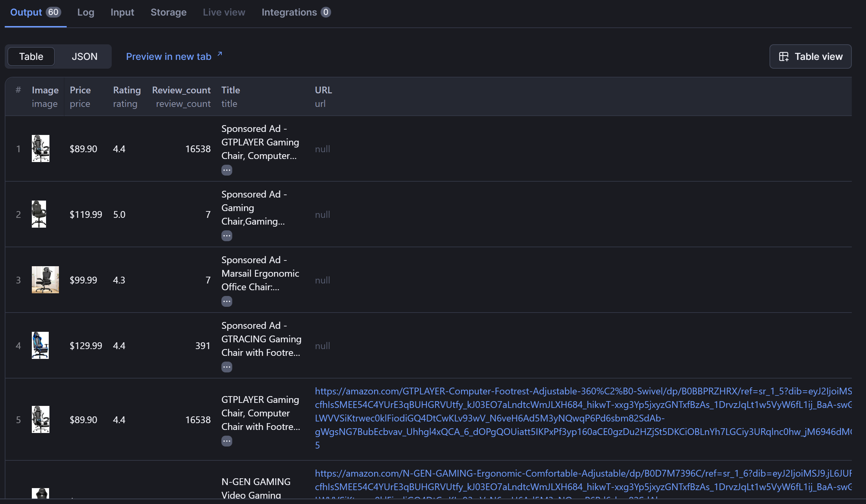Select the 5.0 rating cell
866x504 pixels.
119,214
